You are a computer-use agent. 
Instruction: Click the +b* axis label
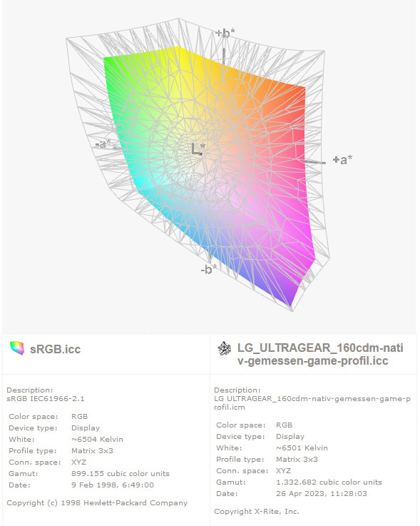[225, 33]
